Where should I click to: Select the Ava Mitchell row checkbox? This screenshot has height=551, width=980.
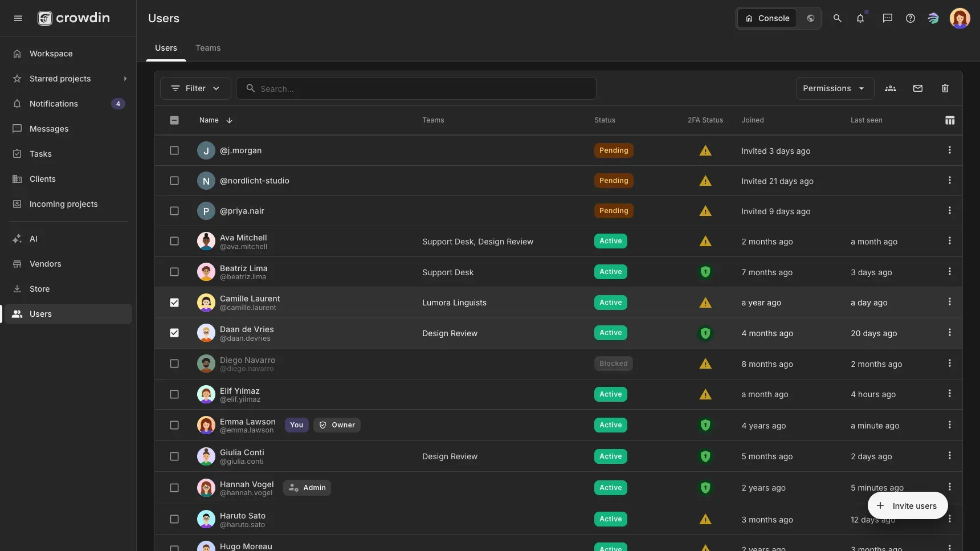[x=174, y=241]
